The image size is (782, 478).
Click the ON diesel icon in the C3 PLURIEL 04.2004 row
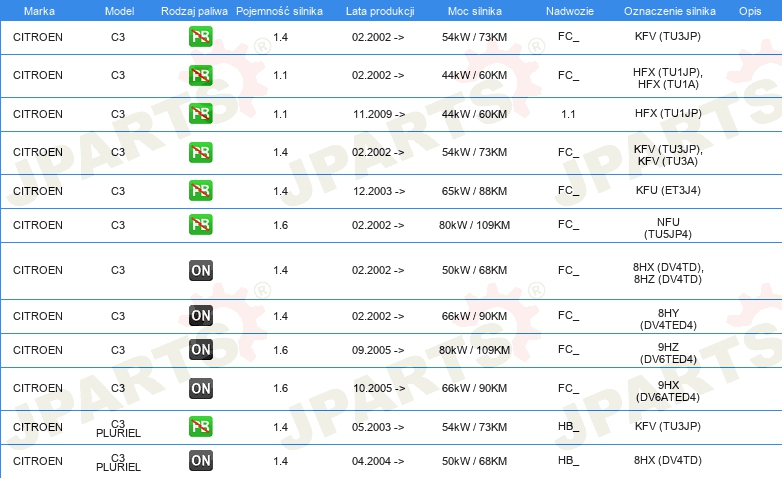tap(200, 461)
